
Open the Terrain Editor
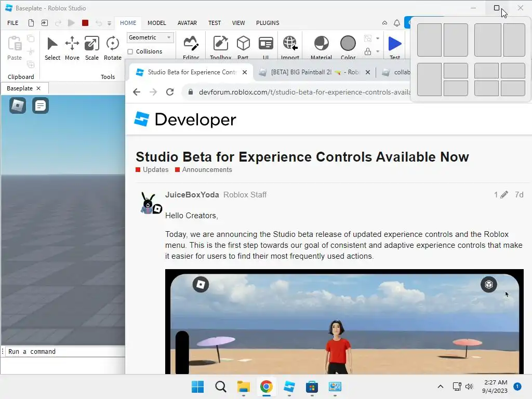point(191,47)
